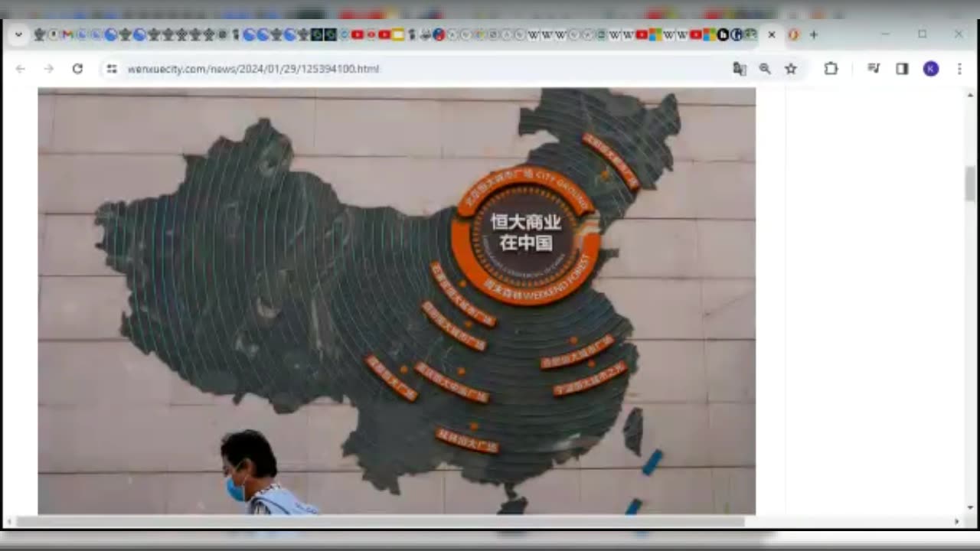Viewport: 980px width, 551px height.
Task: Bookmark this page with the star icon
Action: pyautogui.click(x=791, y=69)
